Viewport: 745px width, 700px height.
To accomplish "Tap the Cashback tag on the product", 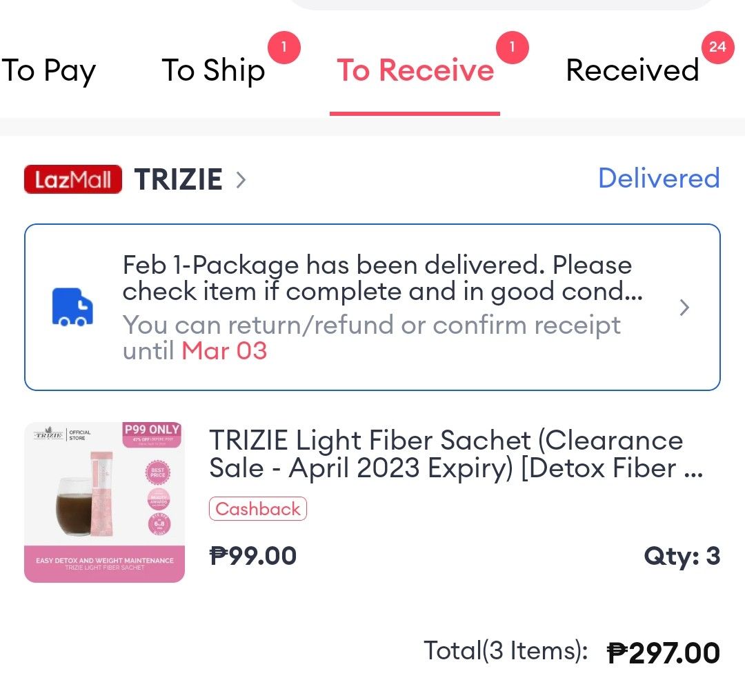I will [x=257, y=508].
